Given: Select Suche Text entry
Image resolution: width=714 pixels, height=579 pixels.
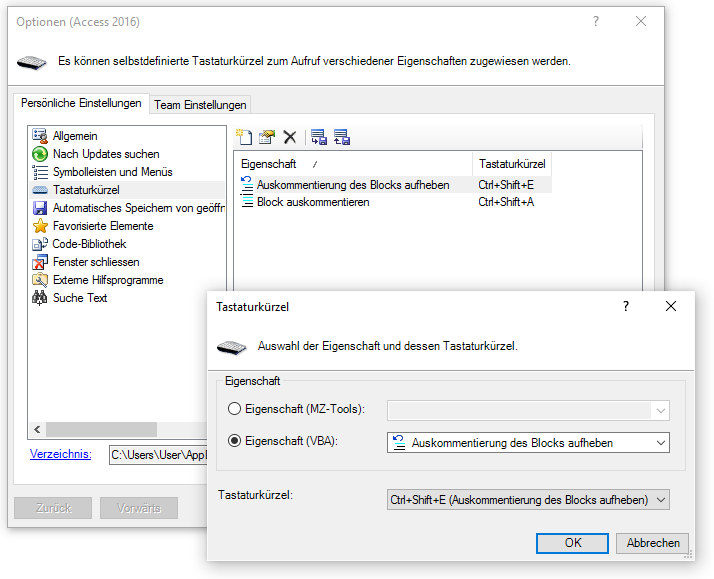Looking at the screenshot, I should coord(80,298).
